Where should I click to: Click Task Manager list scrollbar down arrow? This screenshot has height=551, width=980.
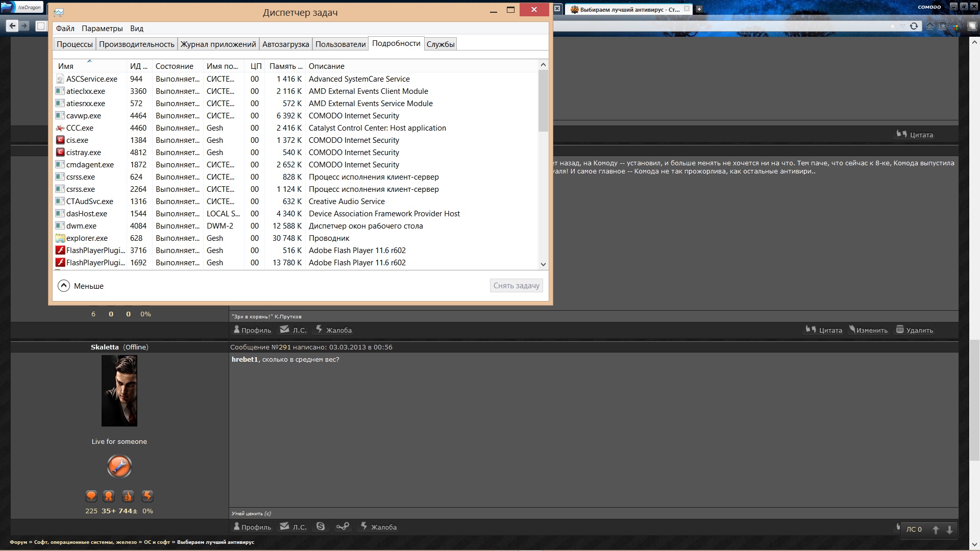tap(543, 264)
